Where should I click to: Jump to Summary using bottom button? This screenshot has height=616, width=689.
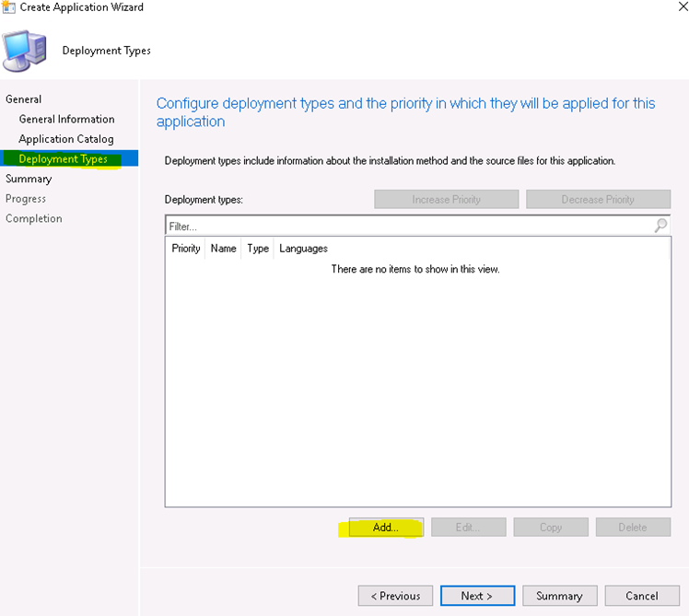(559, 596)
